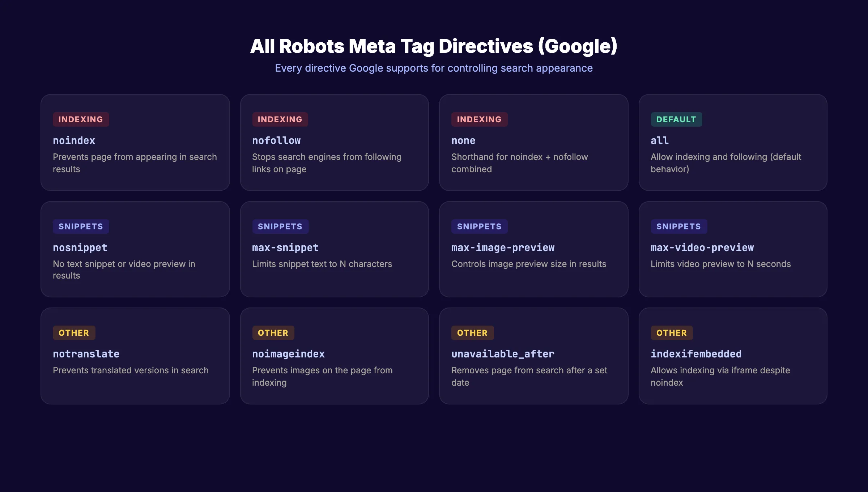868x492 pixels.
Task: Click 'Removes page from search after a set date'
Action: [x=529, y=376]
